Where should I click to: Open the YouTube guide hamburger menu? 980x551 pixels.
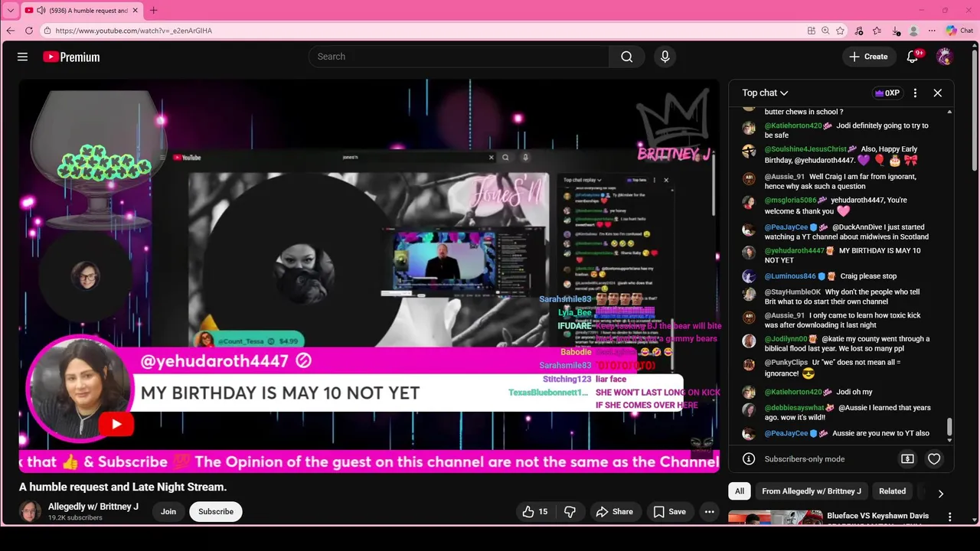[22, 57]
